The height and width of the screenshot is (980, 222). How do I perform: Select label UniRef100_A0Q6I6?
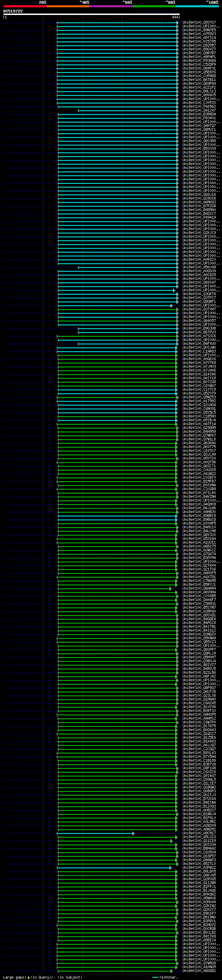pyautogui.click(x=199, y=359)
